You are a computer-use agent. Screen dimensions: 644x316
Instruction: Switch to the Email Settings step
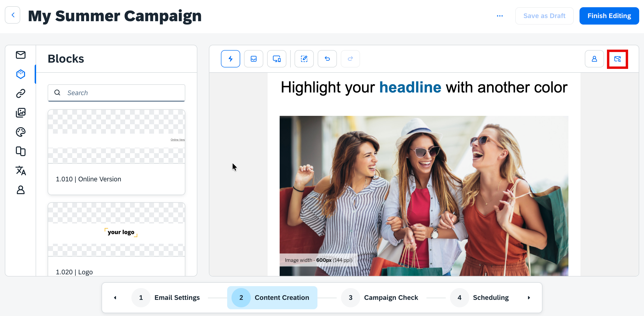tap(166, 298)
